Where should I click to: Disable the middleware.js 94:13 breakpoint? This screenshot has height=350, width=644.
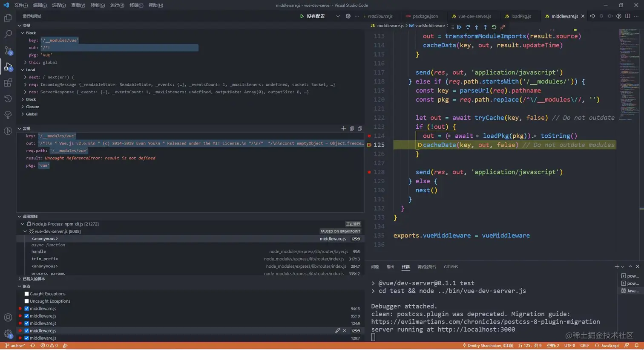pos(26,309)
